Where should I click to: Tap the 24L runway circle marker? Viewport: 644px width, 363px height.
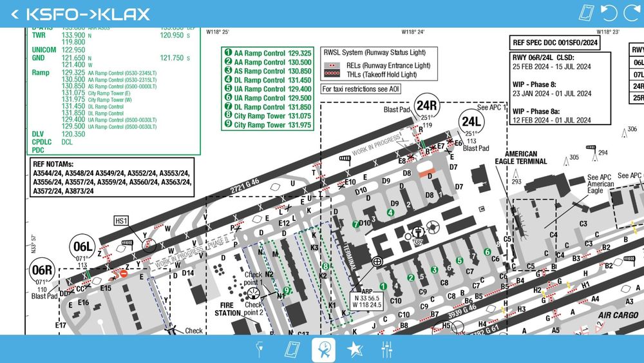click(471, 122)
